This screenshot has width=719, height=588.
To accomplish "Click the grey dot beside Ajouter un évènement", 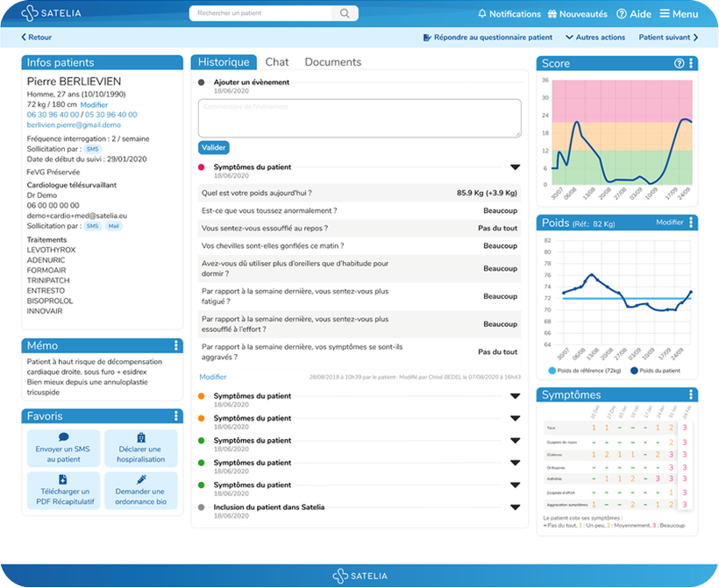I will tap(202, 82).
